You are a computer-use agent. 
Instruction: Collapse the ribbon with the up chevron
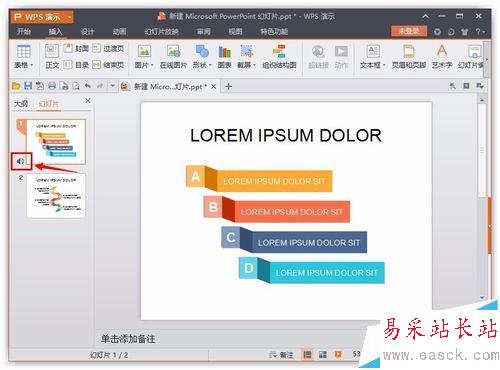[x=426, y=16]
